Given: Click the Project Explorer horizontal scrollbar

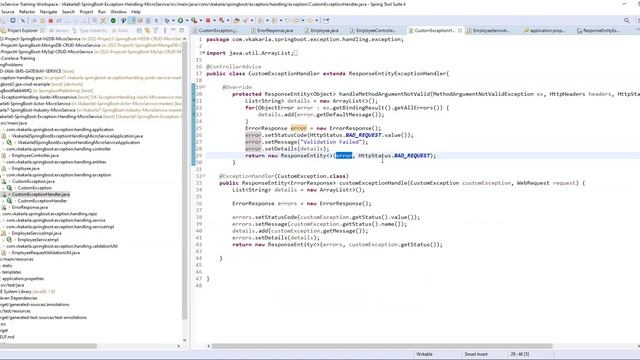Looking at the screenshot, I should click(x=48, y=346).
